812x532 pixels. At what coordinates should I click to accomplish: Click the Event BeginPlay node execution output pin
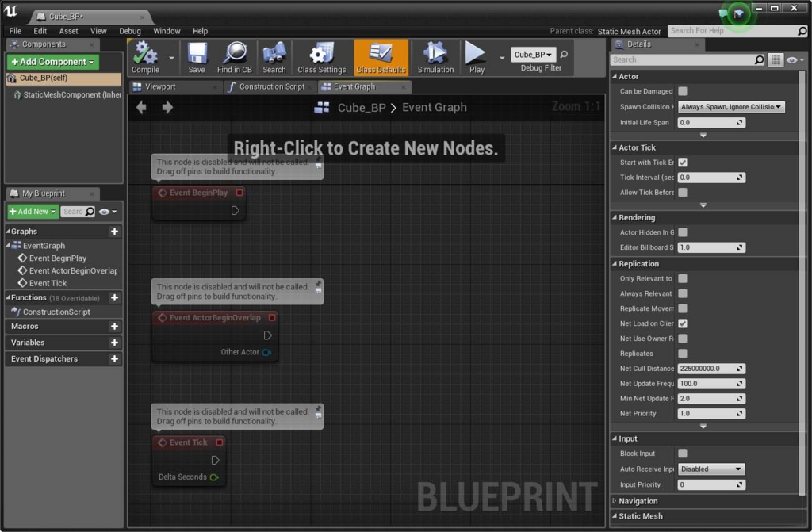tap(235, 210)
